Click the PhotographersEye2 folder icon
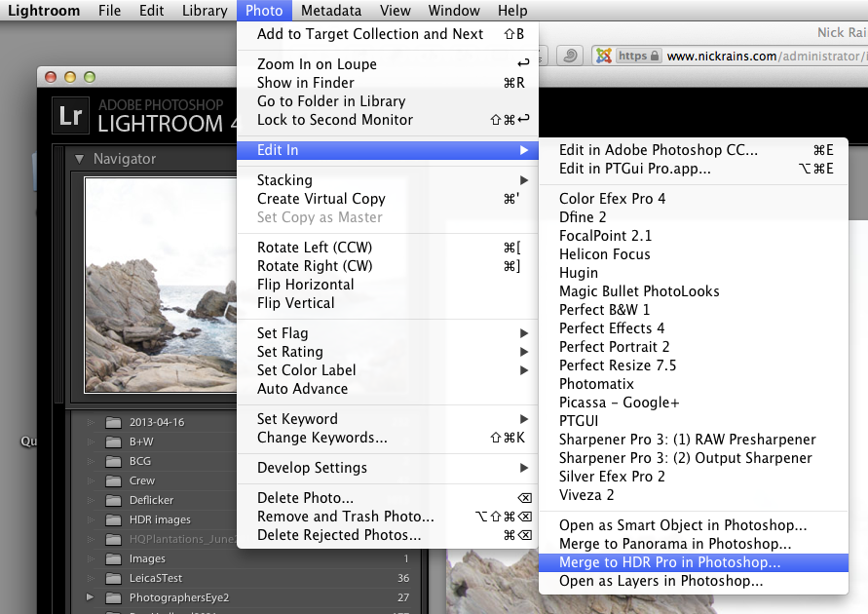The width and height of the screenshot is (868, 614). point(113,598)
